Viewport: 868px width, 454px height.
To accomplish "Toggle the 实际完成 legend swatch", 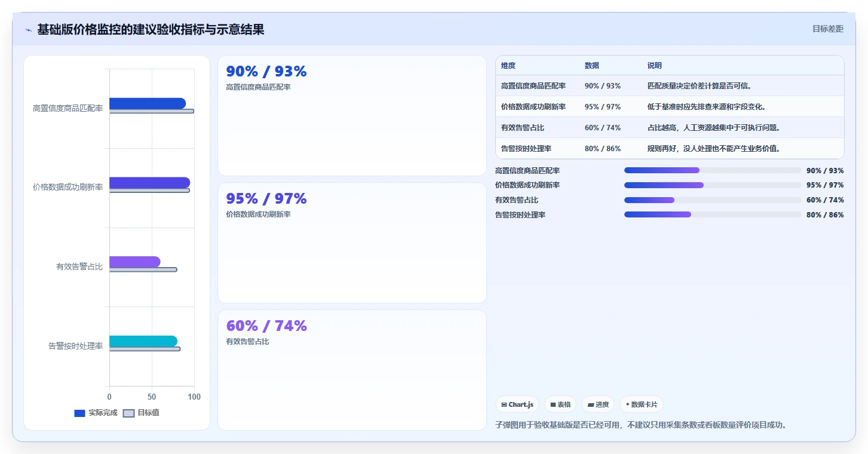I will click(x=79, y=413).
